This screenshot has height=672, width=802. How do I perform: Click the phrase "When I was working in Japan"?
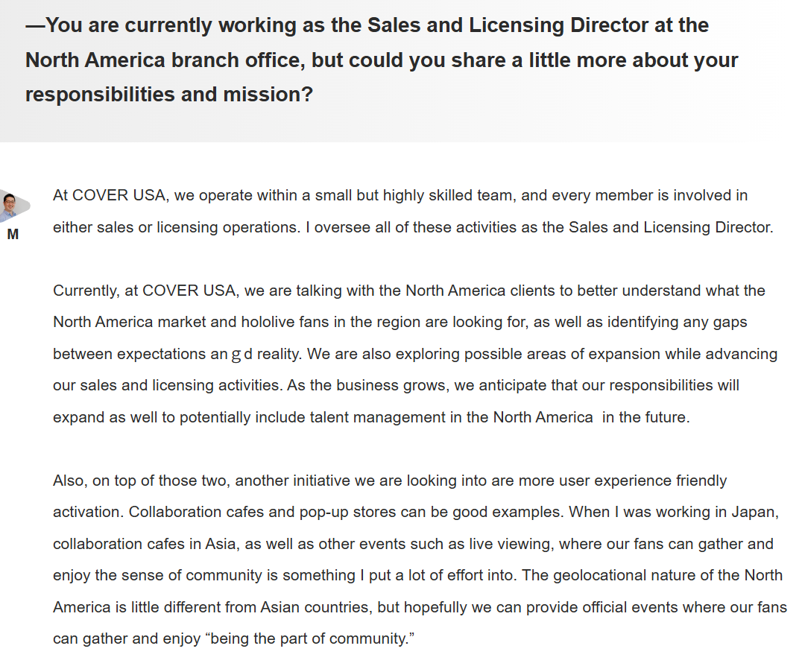(676, 513)
